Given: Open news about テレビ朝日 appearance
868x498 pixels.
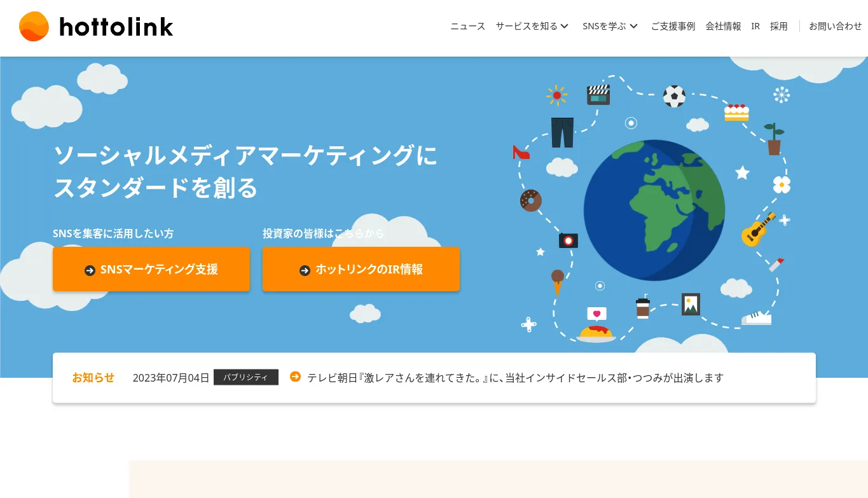Looking at the screenshot, I should click(x=515, y=378).
